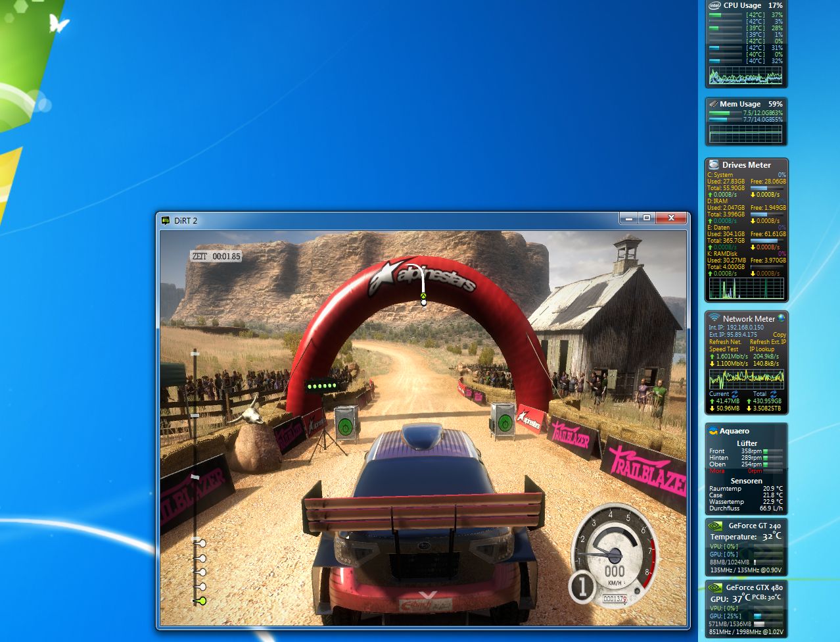Click the ZEIT 00:01.85 timer in game
The height and width of the screenshot is (642, 840).
click(216, 257)
